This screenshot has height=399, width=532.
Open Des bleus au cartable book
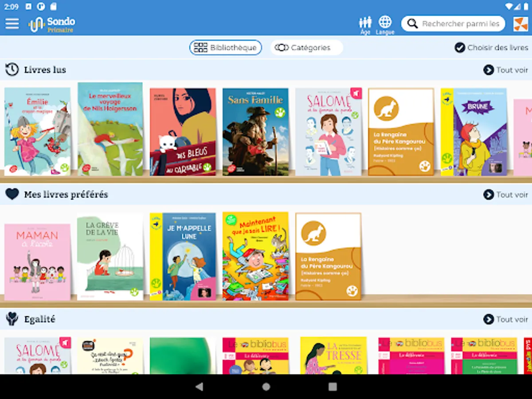click(183, 132)
